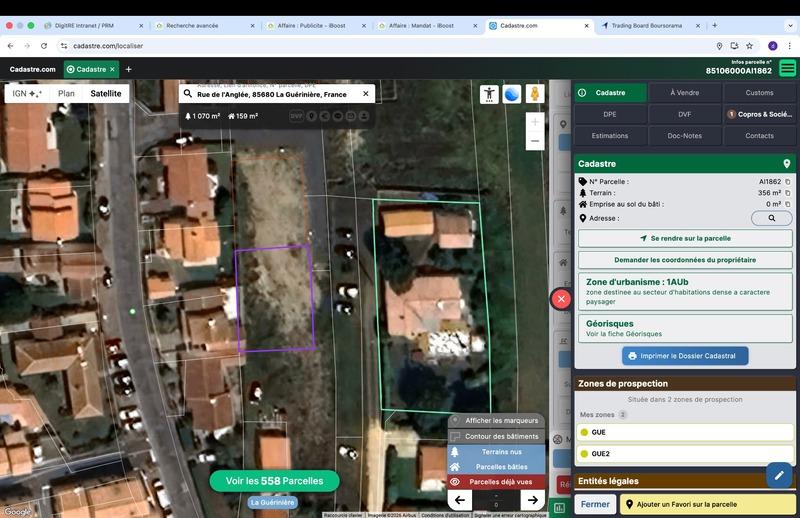The image size is (800, 518).
Task: Expand the Zone d'urbanisme 1AUb section
Action: pos(685,291)
